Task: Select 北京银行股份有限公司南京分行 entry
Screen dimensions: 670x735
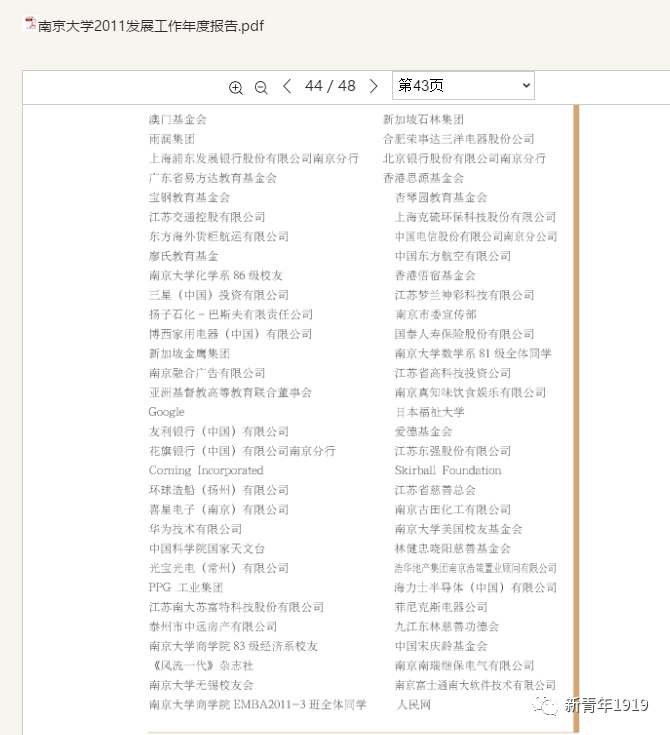Action: pos(464,158)
